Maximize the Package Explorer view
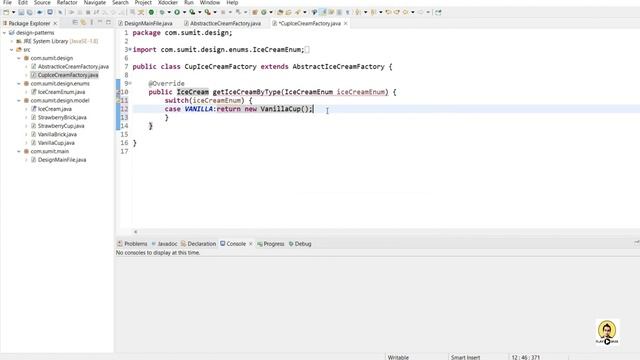The height and width of the screenshot is (360, 640). (108, 23)
